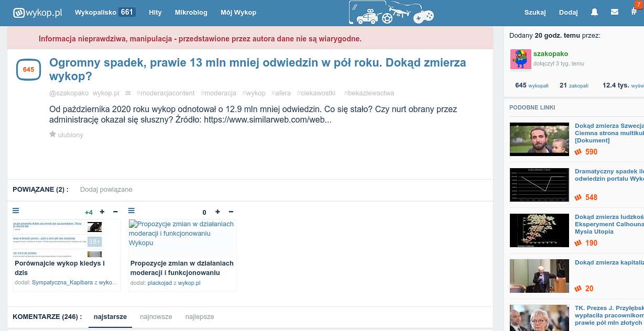This screenshot has width=644, height=331.
Task: Open Mój Wykop in top navigation
Action: click(238, 12)
